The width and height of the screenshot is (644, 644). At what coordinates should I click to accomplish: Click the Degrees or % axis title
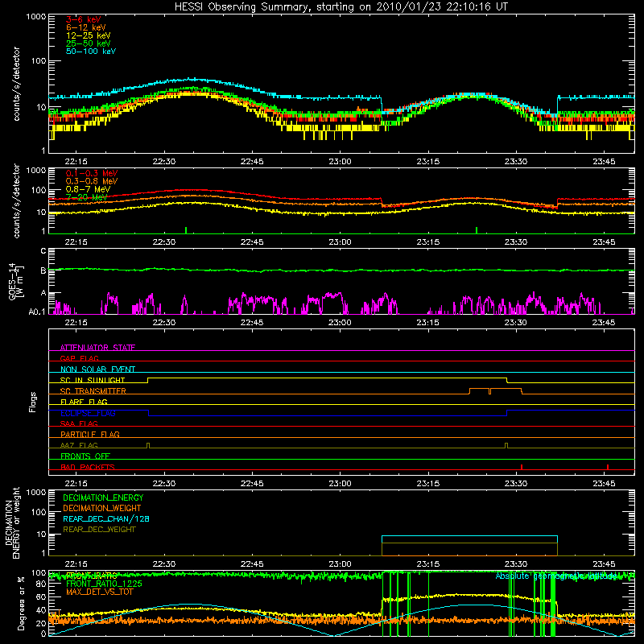(22, 603)
